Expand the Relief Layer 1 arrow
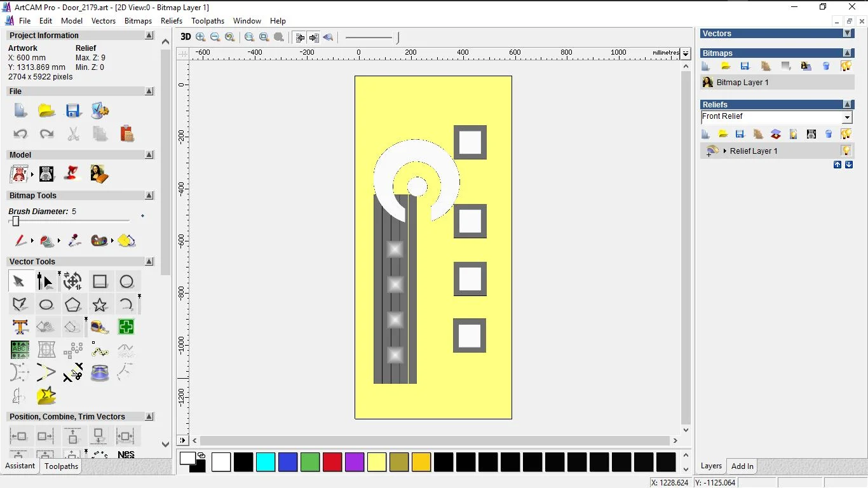 [725, 151]
